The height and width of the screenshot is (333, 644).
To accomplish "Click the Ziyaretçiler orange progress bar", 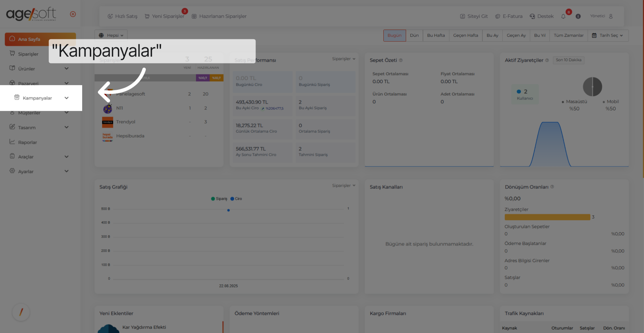I will click(x=547, y=217).
